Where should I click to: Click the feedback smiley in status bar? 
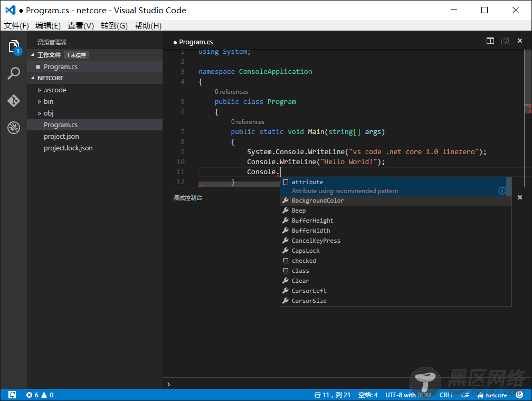pos(519,395)
